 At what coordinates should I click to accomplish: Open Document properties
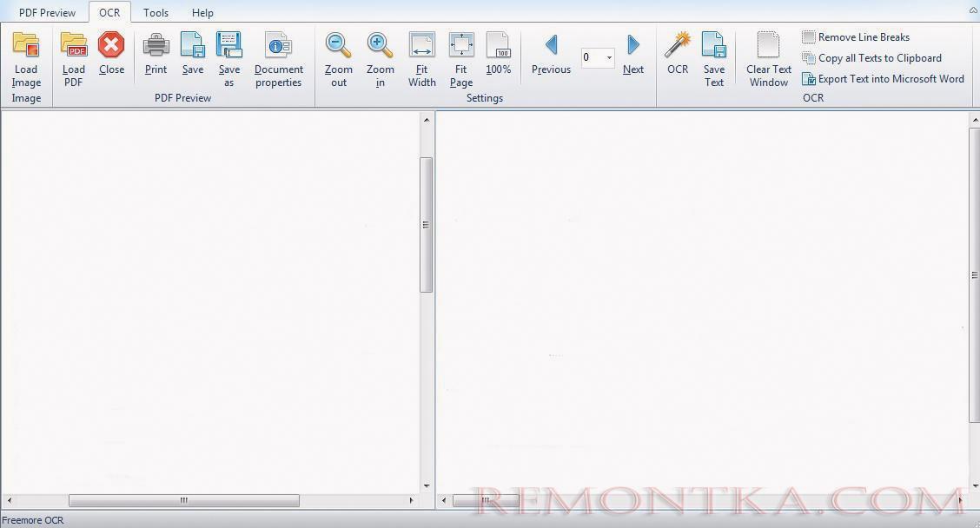point(279,45)
